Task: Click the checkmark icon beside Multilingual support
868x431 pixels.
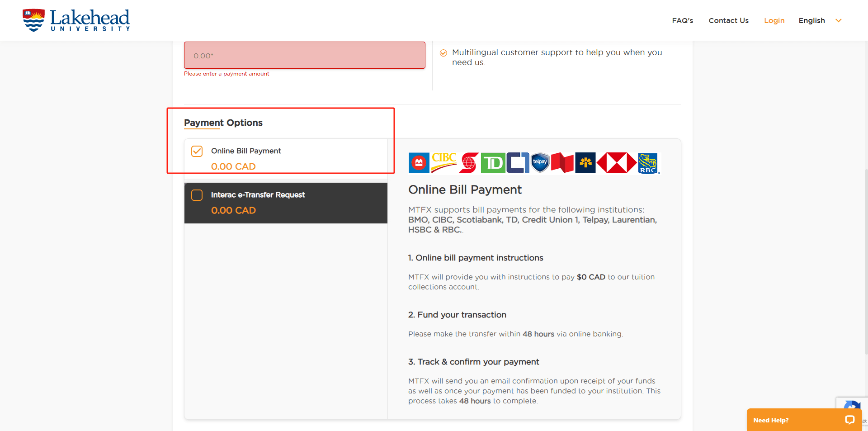Action: click(x=443, y=53)
